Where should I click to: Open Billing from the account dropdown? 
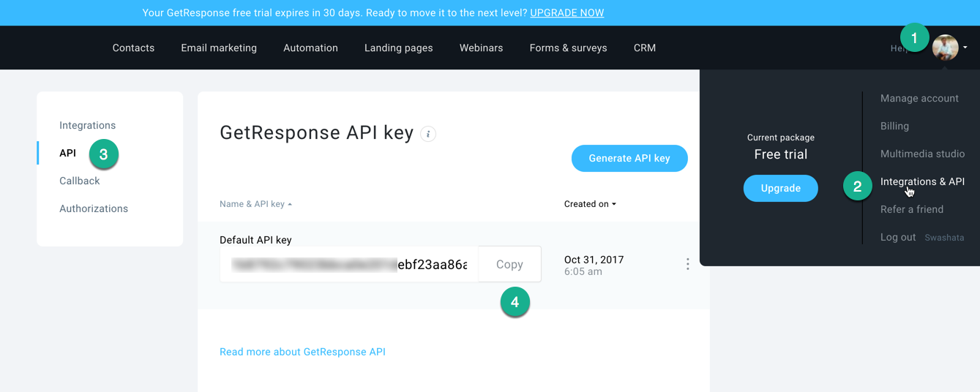pyautogui.click(x=894, y=126)
